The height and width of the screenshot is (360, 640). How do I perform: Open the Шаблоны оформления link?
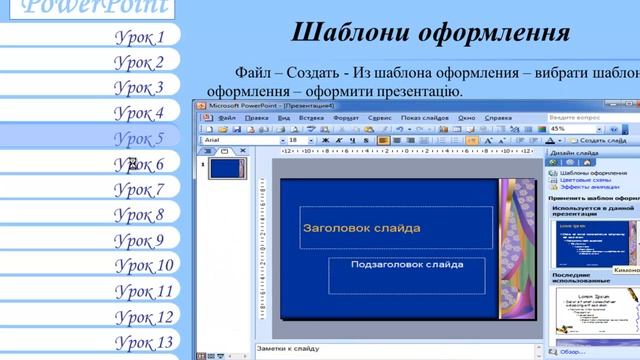(x=593, y=173)
